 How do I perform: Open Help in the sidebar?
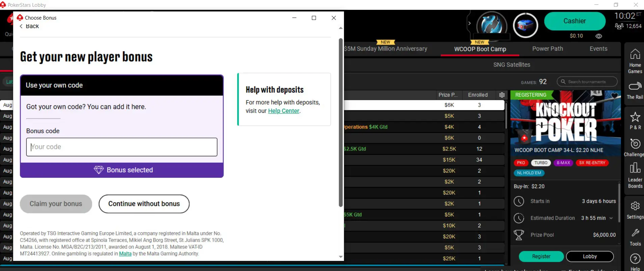[635, 263]
